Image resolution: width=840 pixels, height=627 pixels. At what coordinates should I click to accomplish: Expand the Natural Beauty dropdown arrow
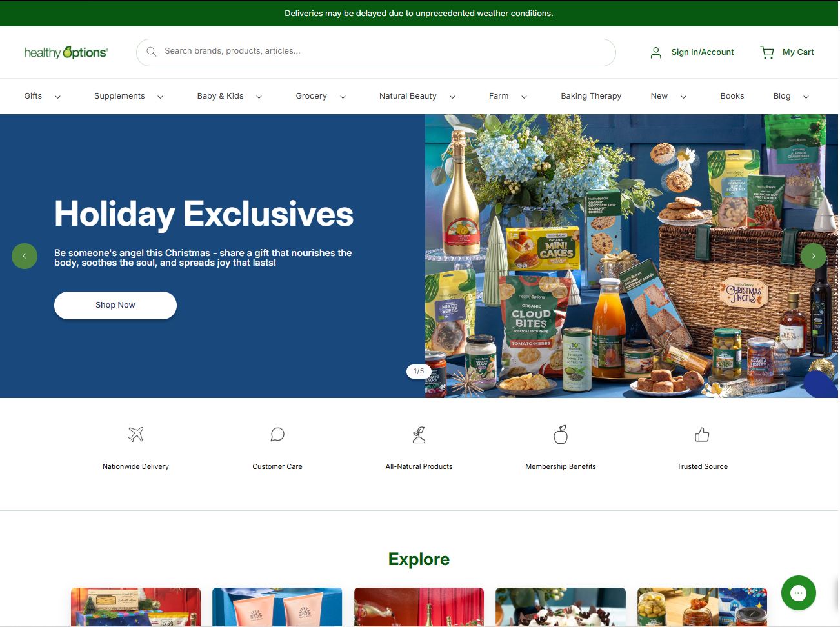tap(452, 97)
